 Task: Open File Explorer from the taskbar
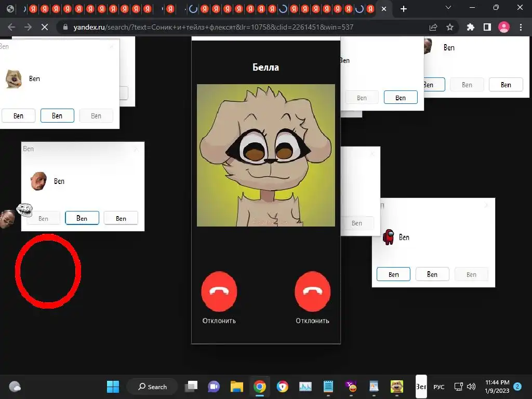(237, 387)
